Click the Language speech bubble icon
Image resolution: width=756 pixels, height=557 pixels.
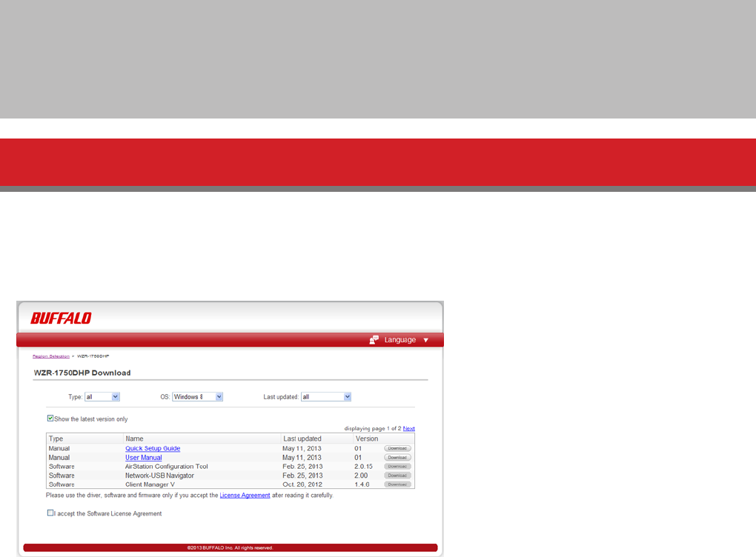coord(374,340)
